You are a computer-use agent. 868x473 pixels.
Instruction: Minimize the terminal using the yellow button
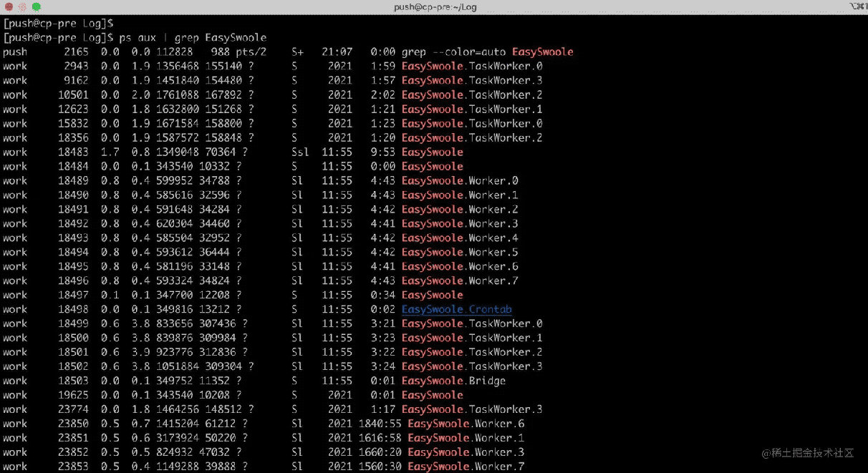click(21, 7)
